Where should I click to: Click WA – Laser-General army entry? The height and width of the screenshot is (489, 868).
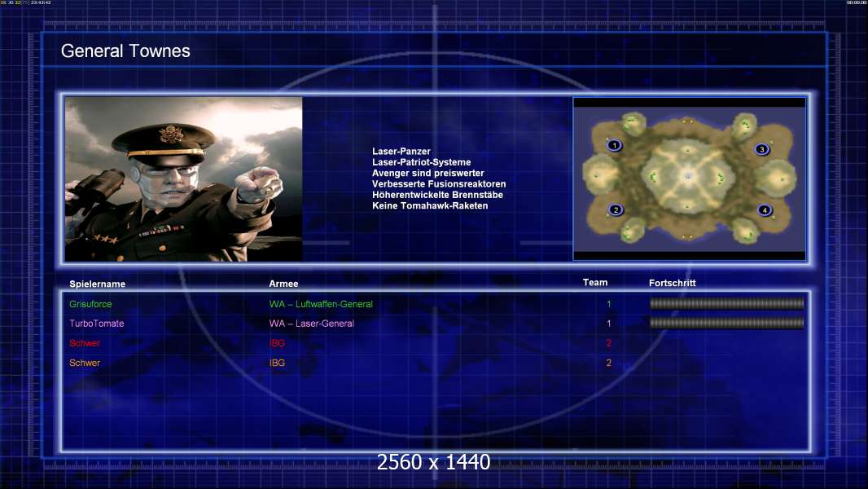coord(312,324)
